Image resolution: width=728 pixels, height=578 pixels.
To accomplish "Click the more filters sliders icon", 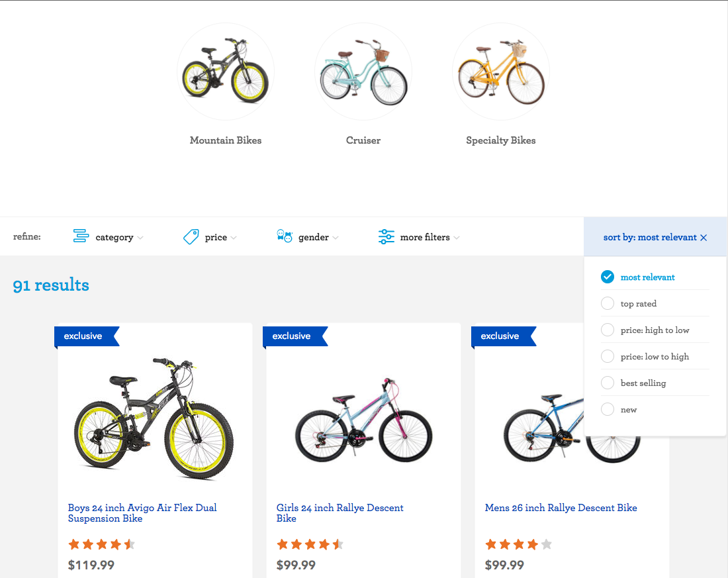I will point(387,237).
